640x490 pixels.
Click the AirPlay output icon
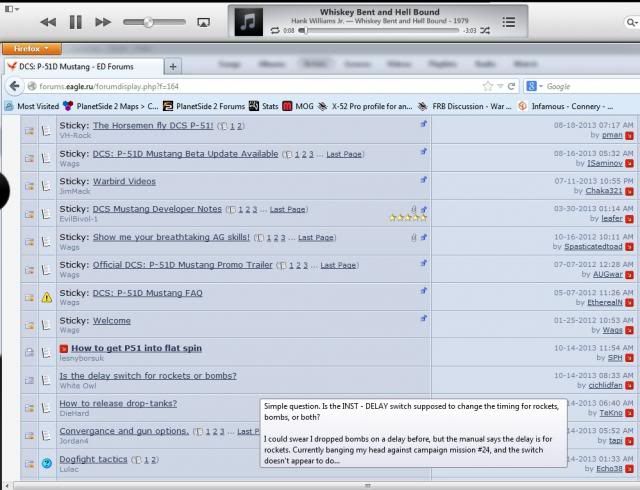204,21
